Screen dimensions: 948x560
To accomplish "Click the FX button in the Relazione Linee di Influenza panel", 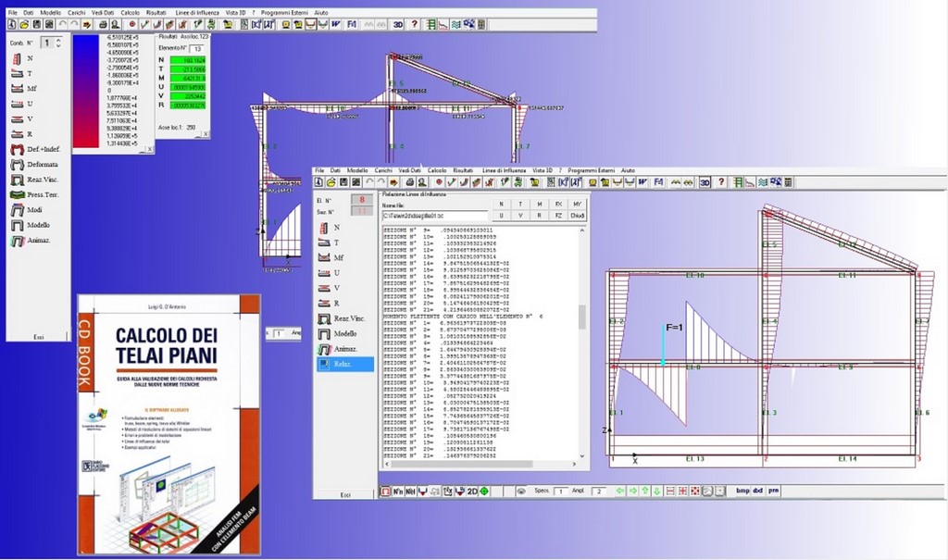I will pyautogui.click(x=558, y=205).
